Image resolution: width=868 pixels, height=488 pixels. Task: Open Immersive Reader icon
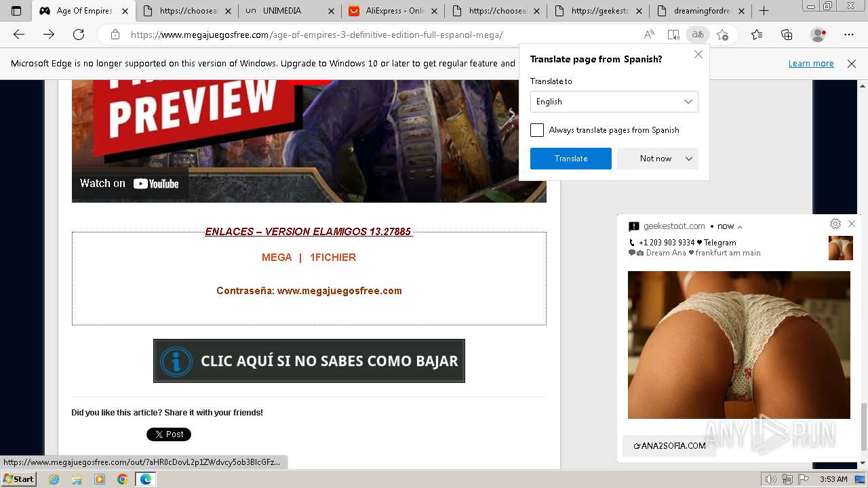673,35
